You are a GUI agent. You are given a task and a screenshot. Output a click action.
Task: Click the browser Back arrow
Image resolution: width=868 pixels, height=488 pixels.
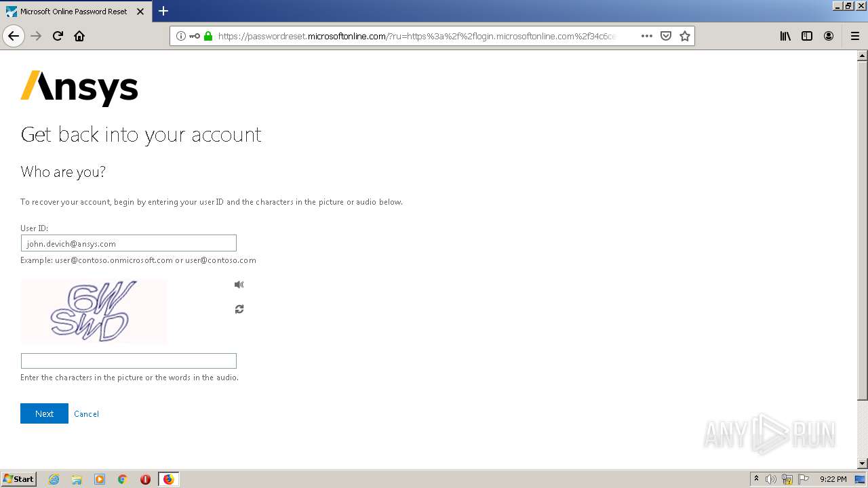click(14, 36)
